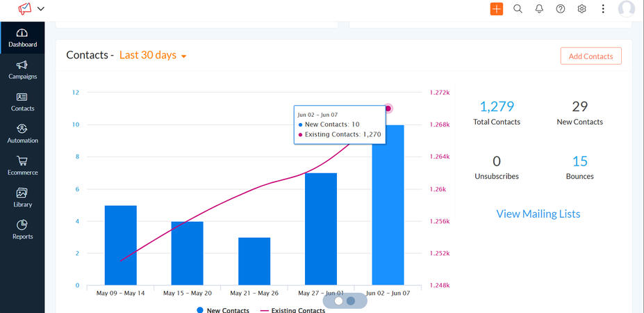Open settings gear icon in header

[581, 9]
